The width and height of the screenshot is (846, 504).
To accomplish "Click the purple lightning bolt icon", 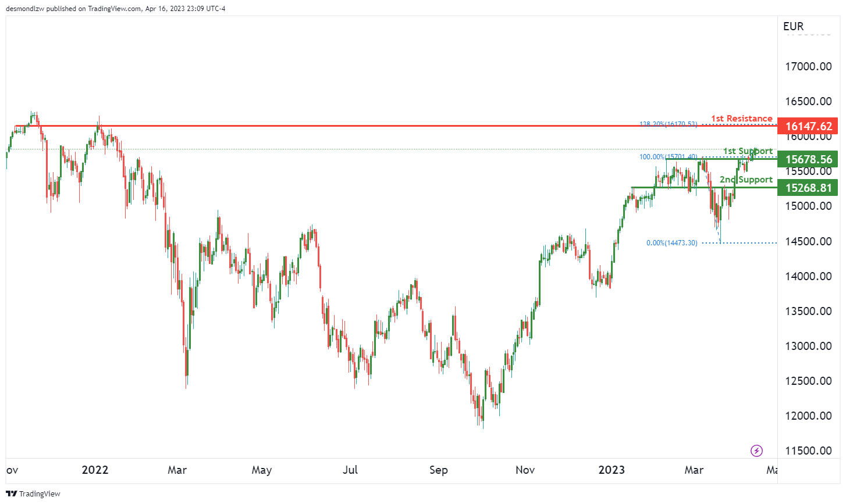I will coord(756,451).
